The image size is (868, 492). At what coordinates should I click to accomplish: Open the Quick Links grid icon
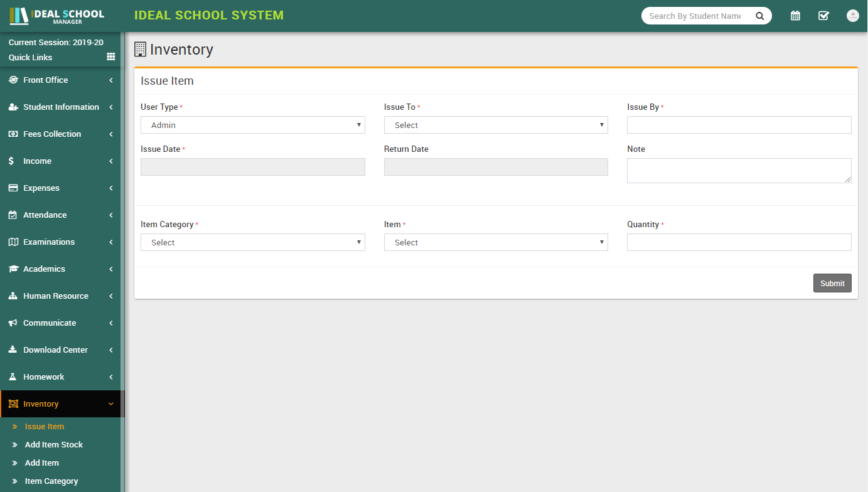(111, 56)
